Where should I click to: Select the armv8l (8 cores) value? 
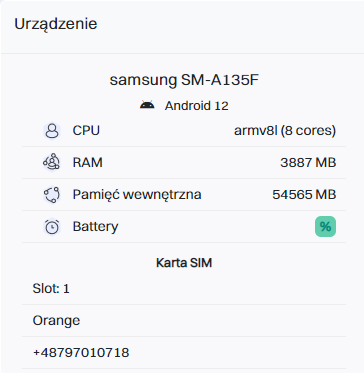pyautogui.click(x=285, y=131)
